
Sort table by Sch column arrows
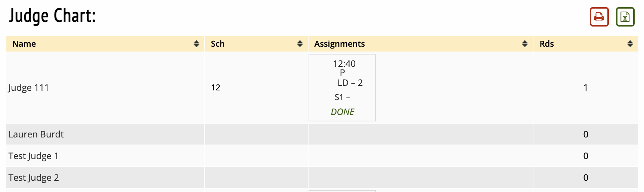click(x=300, y=44)
